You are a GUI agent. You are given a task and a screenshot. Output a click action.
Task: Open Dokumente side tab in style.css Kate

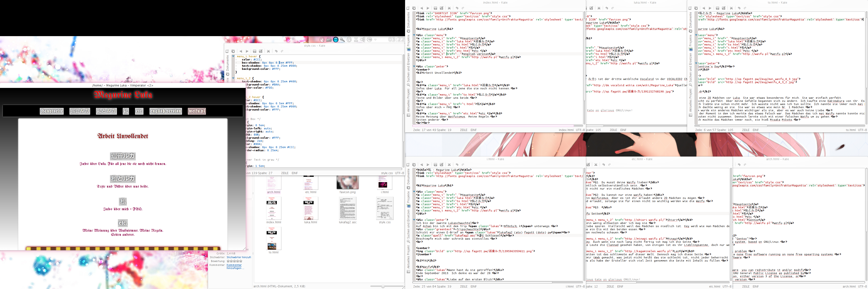pyautogui.click(x=227, y=65)
